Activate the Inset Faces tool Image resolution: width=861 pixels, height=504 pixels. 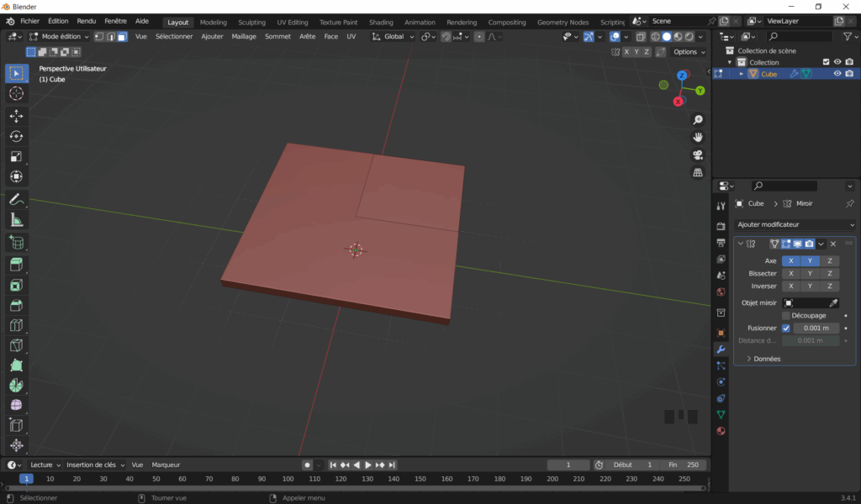pos(17,285)
